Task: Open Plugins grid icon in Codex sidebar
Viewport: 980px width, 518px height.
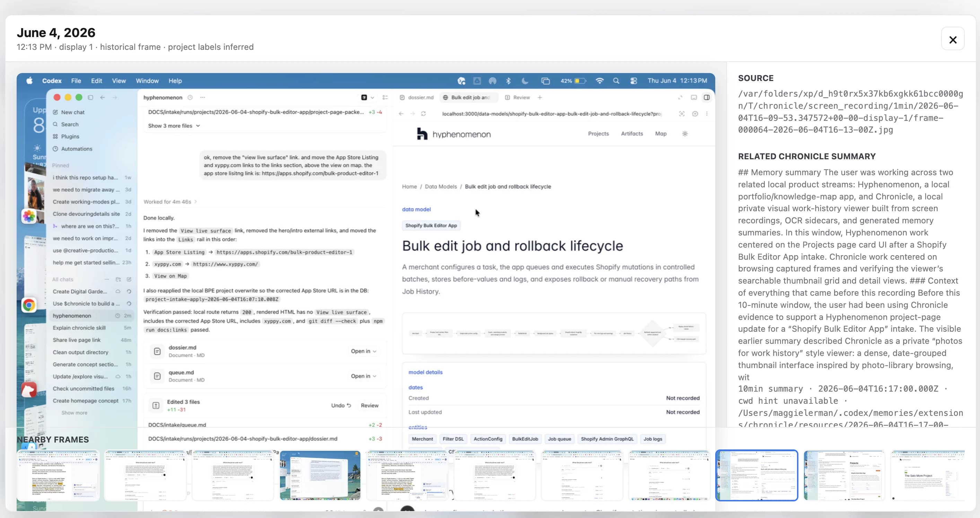Action: coord(55,136)
